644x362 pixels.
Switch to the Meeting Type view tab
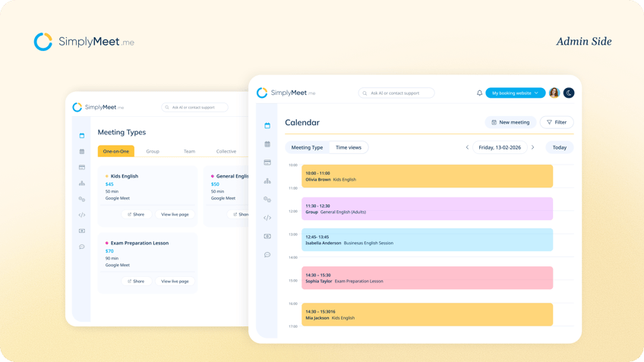coord(307,147)
